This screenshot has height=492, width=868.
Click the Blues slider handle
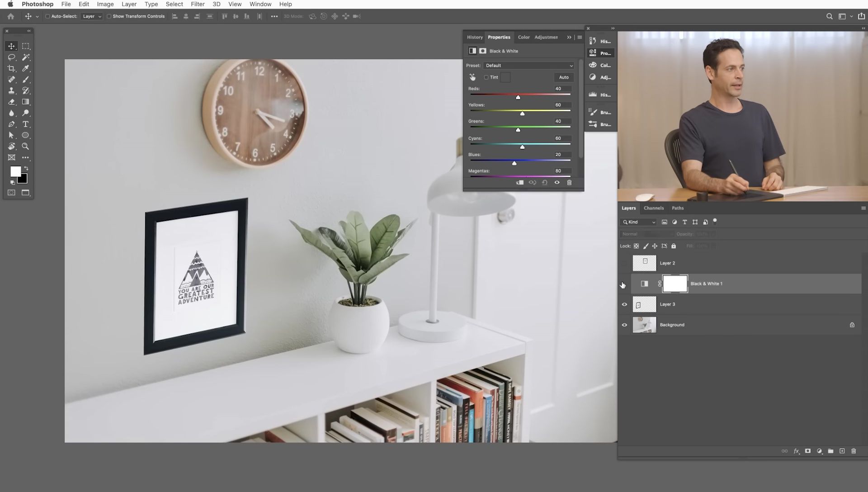(514, 163)
